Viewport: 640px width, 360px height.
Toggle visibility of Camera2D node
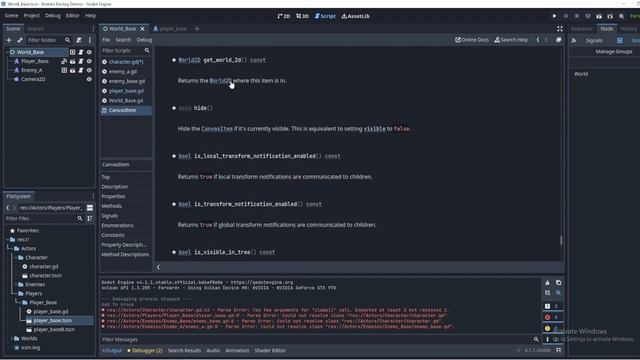(x=89, y=79)
